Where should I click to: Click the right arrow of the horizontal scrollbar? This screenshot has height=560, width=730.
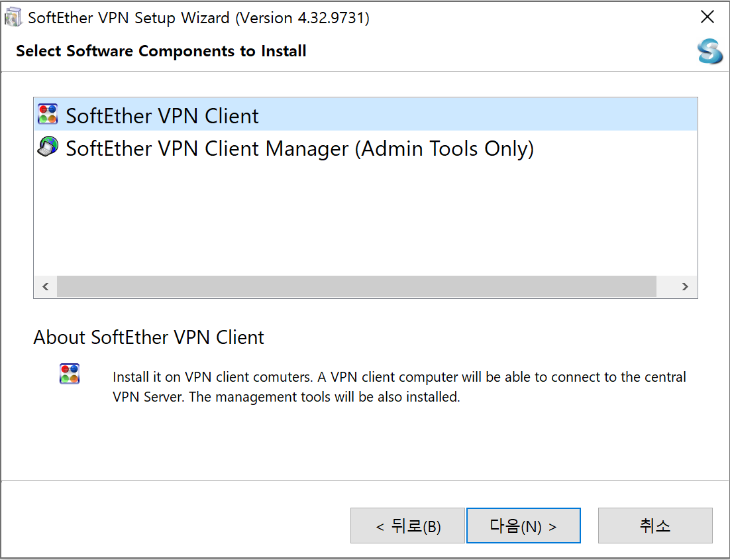coord(685,286)
